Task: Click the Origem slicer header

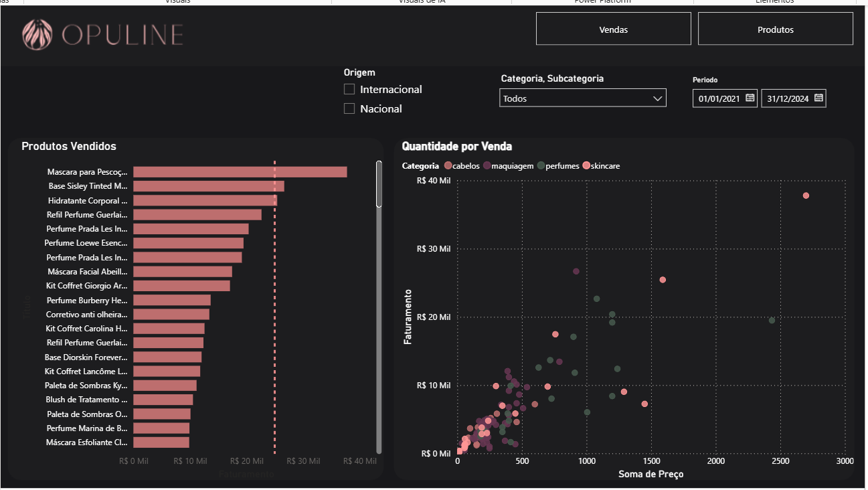Action: [359, 72]
